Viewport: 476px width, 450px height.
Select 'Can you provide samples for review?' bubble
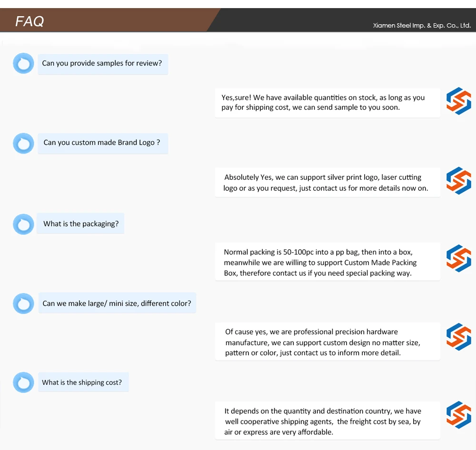(102, 63)
